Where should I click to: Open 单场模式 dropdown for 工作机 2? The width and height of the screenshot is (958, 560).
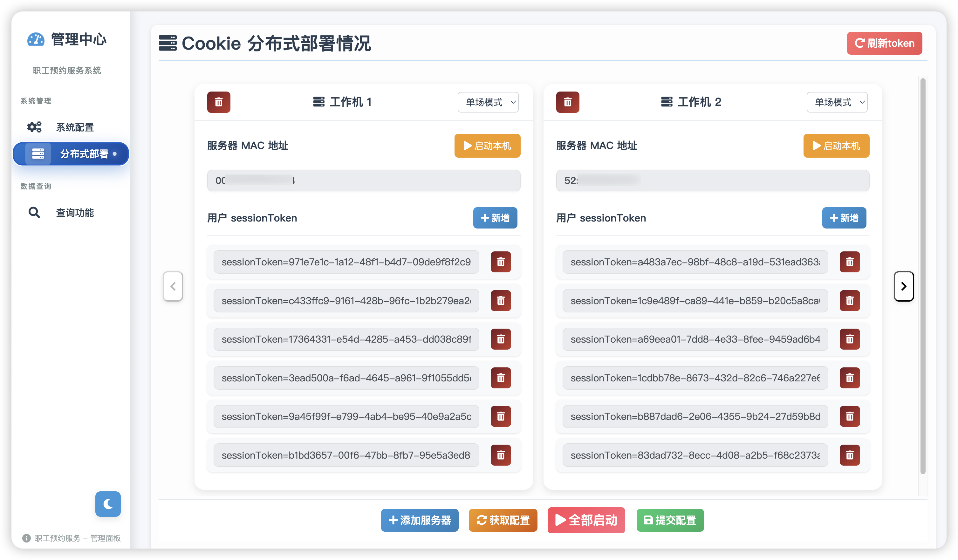[837, 102]
